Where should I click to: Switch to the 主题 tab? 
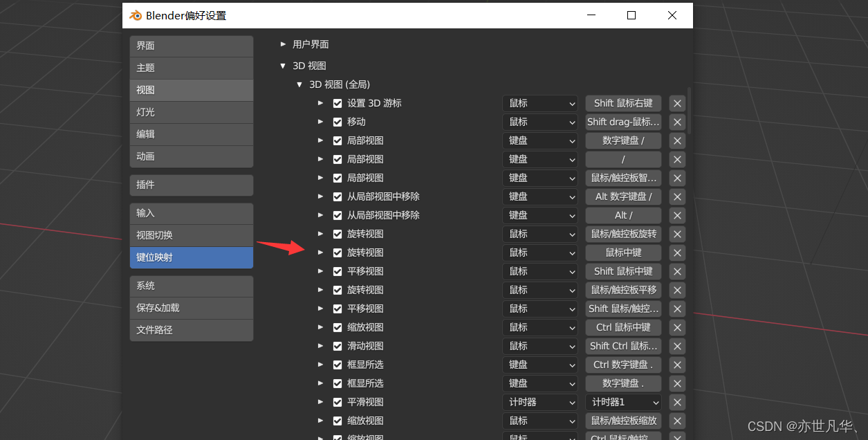tap(192, 68)
